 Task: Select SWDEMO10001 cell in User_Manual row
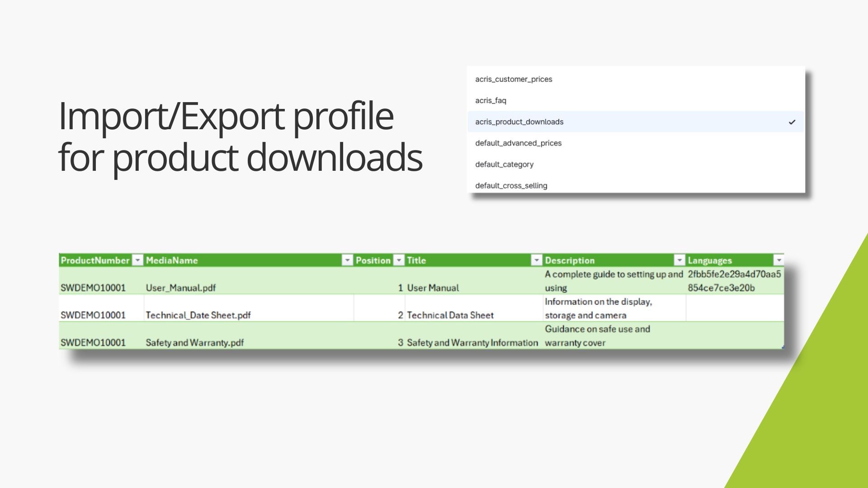pyautogui.click(x=101, y=281)
